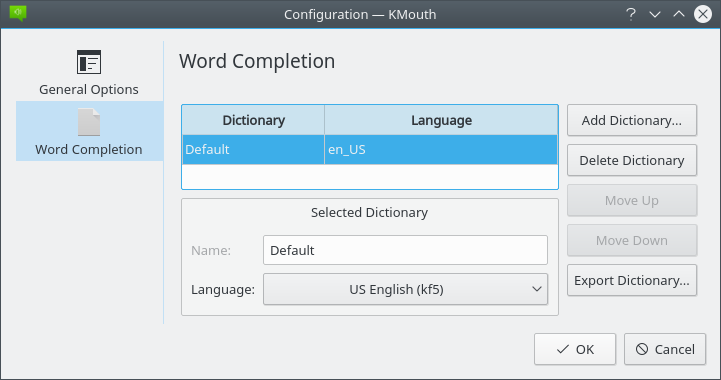Discard changes with the Cancel button

(665, 349)
